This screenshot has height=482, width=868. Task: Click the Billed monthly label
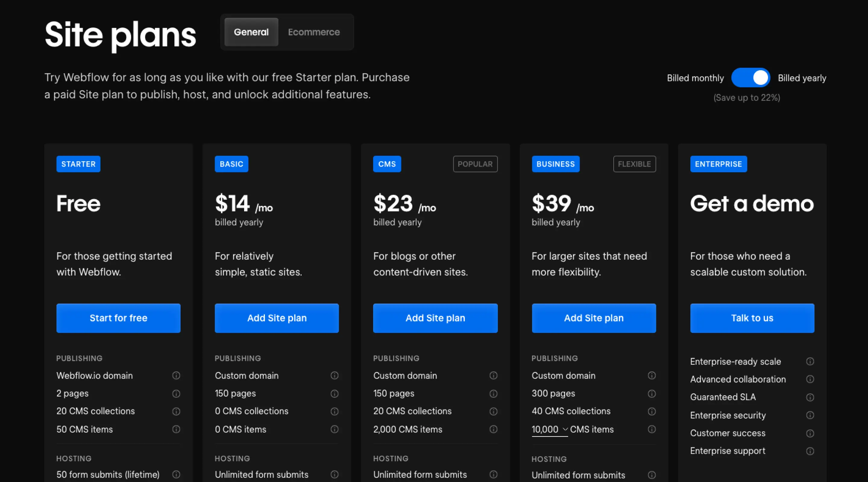[695, 78]
